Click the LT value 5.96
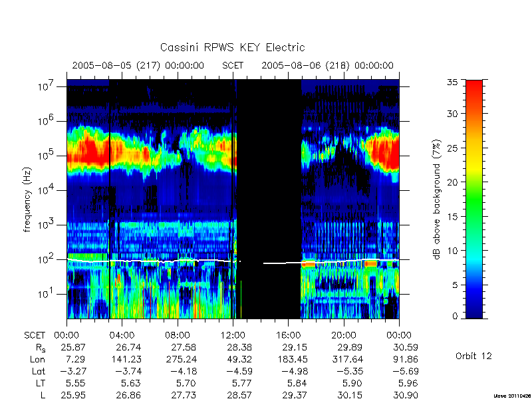The image size is (532, 399). point(408,383)
